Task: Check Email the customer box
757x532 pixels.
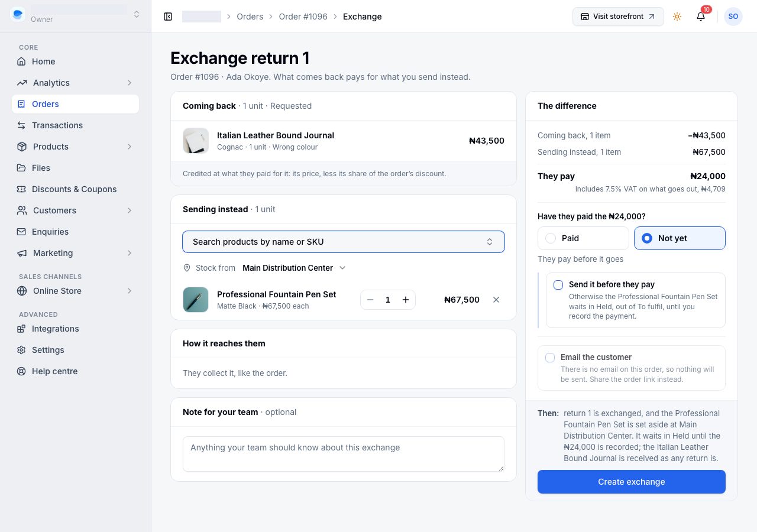Action: pos(550,358)
